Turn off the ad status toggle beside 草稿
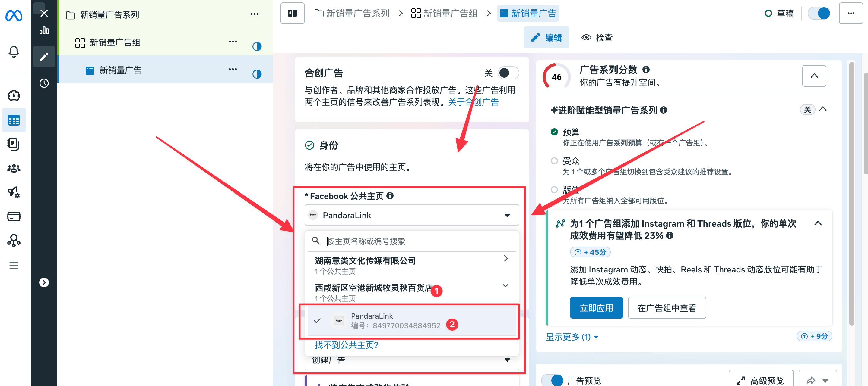The image size is (868, 386). coord(819,14)
